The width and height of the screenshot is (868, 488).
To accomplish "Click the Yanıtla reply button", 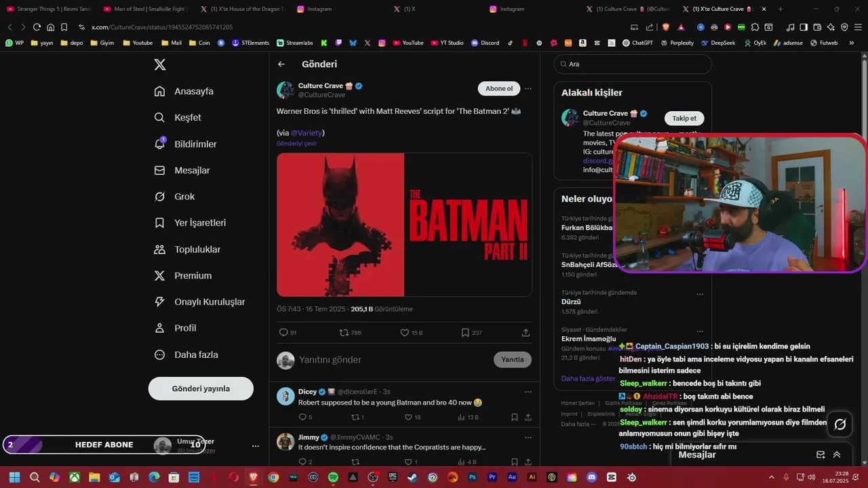I will [x=512, y=359].
